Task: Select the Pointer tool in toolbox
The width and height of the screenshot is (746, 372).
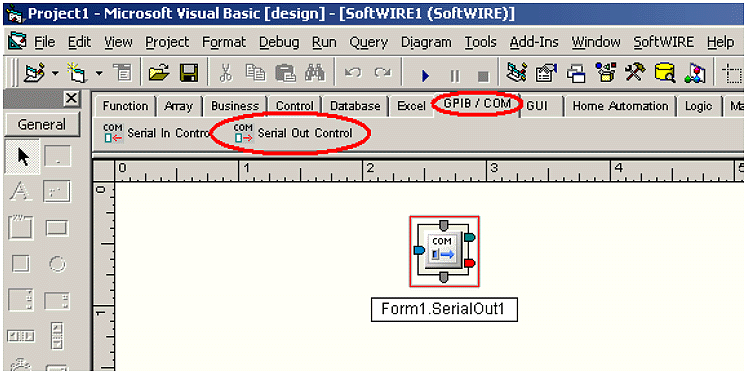Action: tap(23, 157)
